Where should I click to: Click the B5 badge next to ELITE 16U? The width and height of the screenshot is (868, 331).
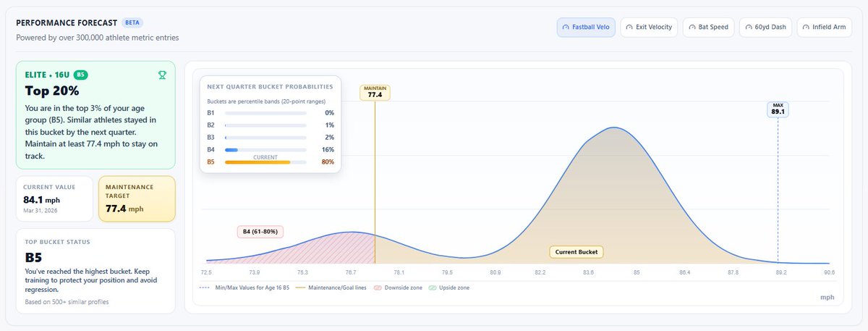tap(81, 74)
